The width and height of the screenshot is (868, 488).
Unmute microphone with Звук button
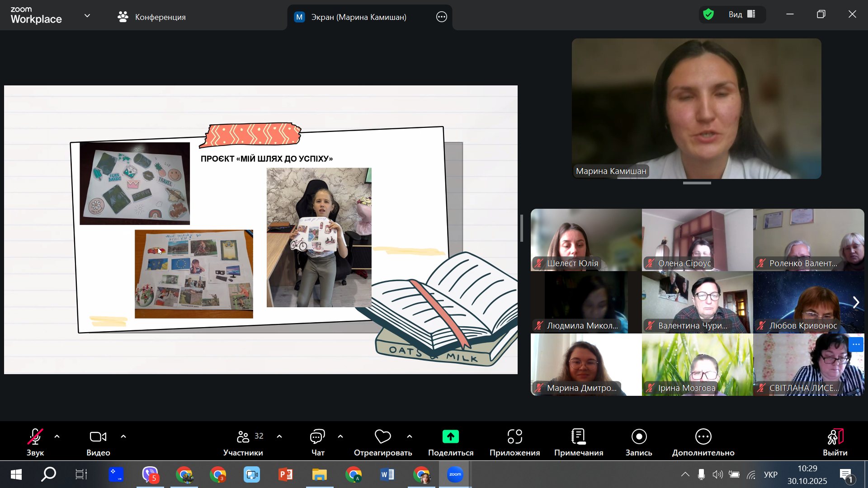35,437
